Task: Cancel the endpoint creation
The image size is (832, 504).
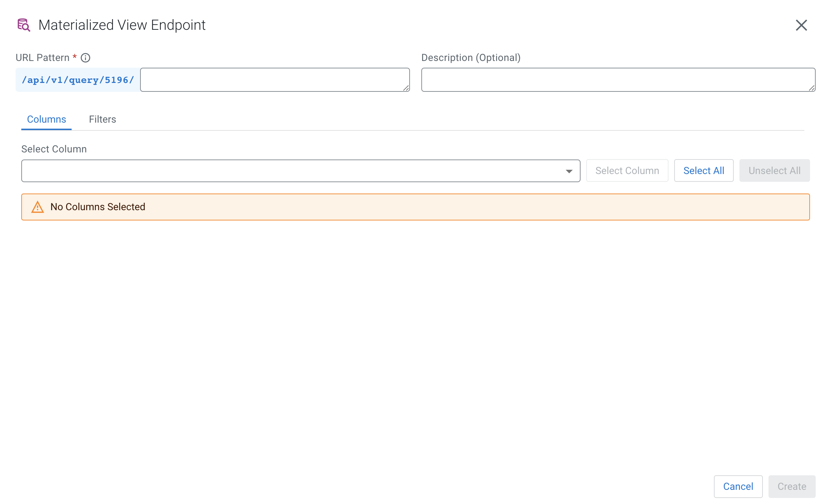Action: point(738,487)
